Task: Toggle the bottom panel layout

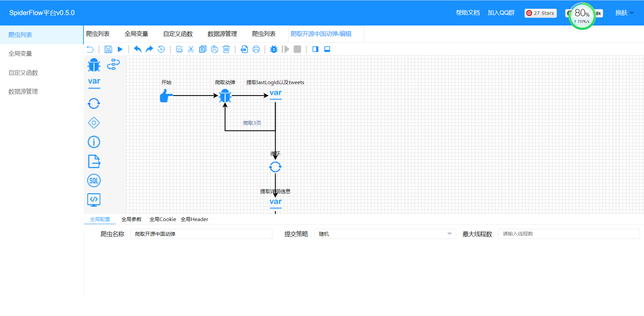Action: [327, 49]
